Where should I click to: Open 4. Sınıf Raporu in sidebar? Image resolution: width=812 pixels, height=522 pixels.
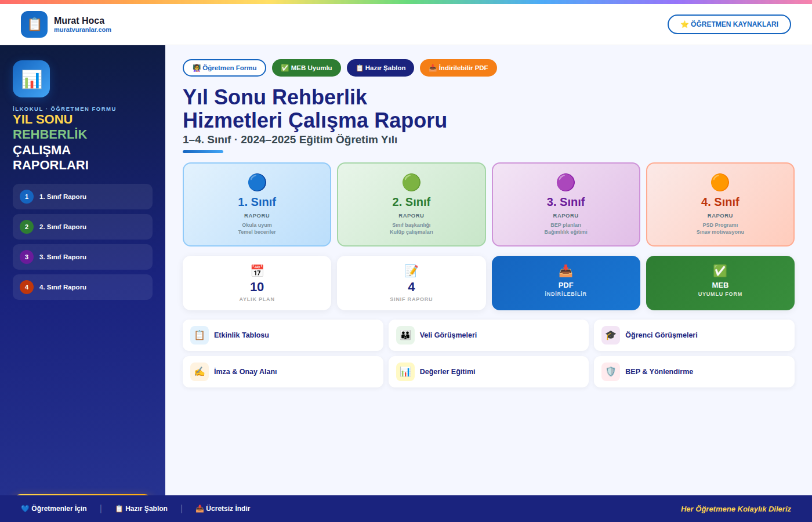pos(82,287)
